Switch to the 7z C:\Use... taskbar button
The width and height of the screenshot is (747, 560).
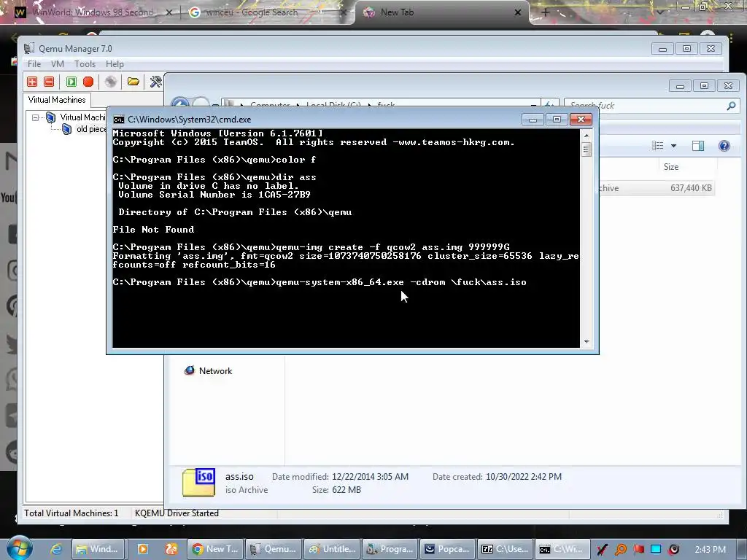point(505,549)
